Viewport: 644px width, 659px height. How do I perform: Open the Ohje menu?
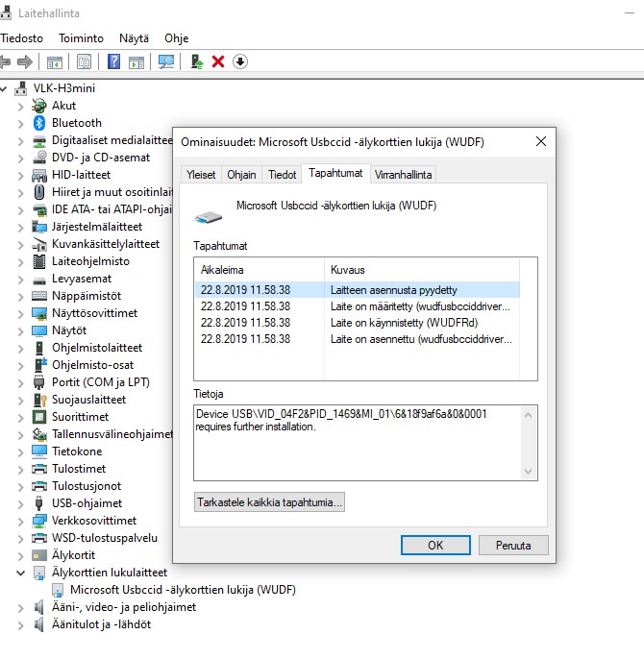176,38
